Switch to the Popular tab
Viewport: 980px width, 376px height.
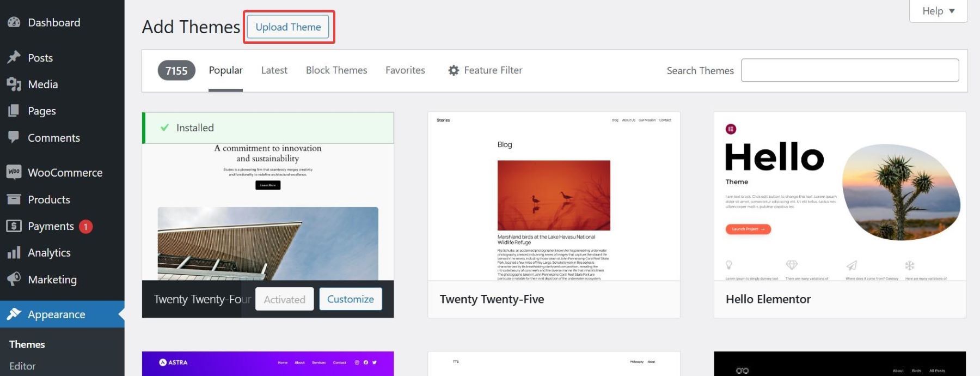[225, 70]
